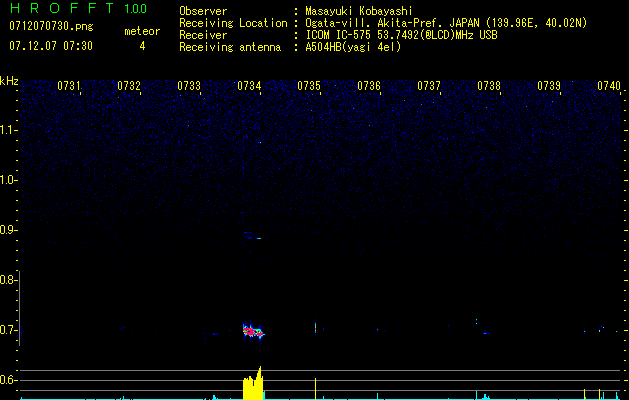
Task: Click the 0.6 frequency axis label
Action: pyautogui.click(x=8, y=380)
